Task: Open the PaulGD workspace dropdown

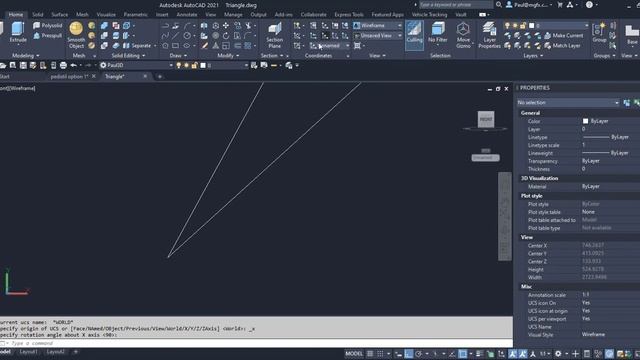Action: point(137,65)
